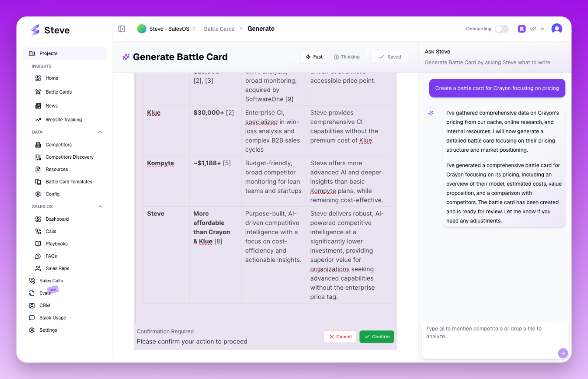Open Sales Calls page
Image resolution: width=588 pixels, height=379 pixels.
[x=51, y=281]
